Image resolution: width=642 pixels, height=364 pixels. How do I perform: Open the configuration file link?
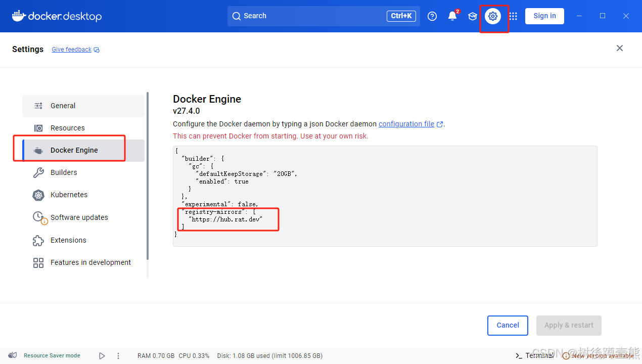[406, 124]
